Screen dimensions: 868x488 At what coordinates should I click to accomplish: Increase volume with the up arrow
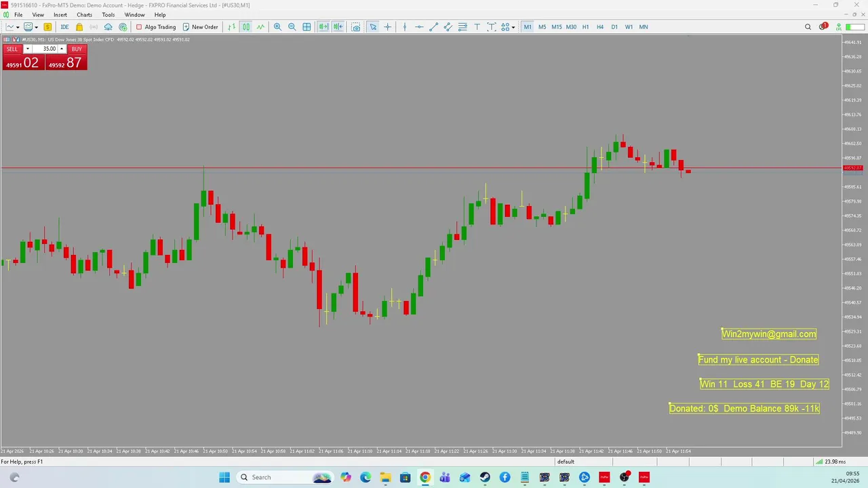tap(62, 49)
